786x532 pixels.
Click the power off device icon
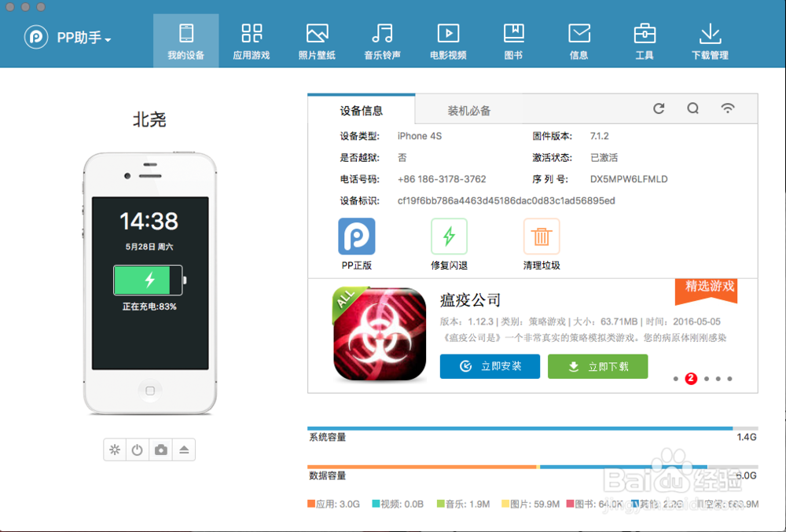138,449
